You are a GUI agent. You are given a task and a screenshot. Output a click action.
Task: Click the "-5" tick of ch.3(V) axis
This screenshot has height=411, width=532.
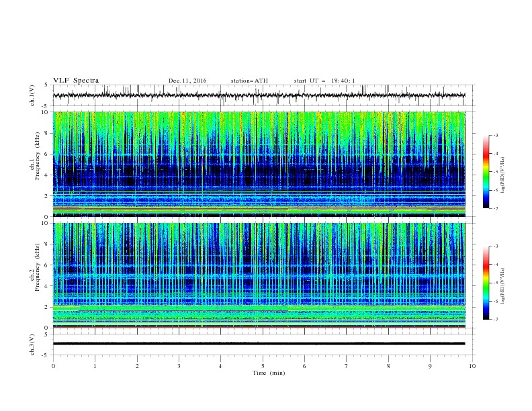pos(46,355)
